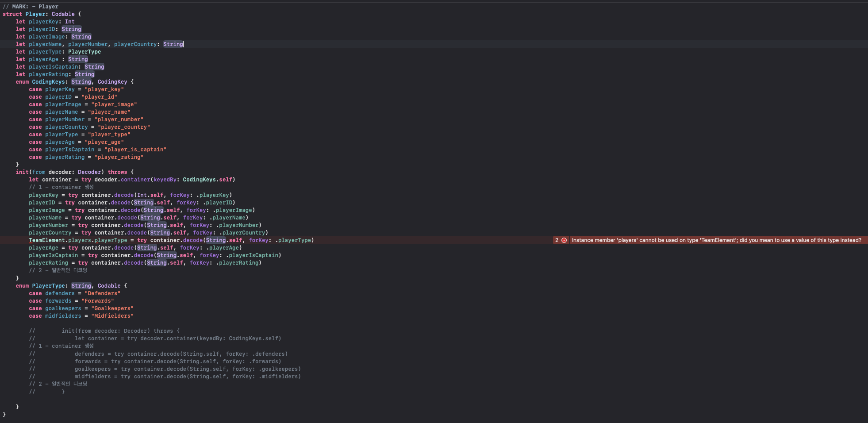
Task: Click commented "midfielders = try container.decode" line
Action: (x=188, y=377)
